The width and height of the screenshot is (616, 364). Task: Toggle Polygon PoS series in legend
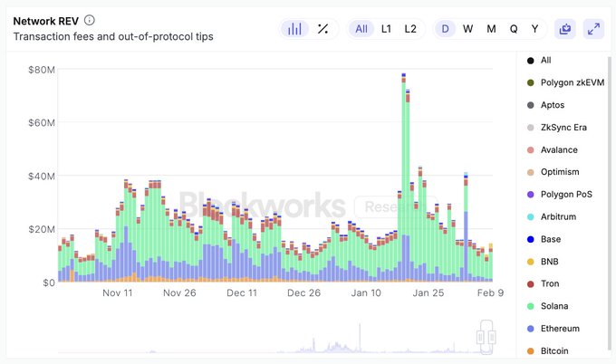pos(560,194)
